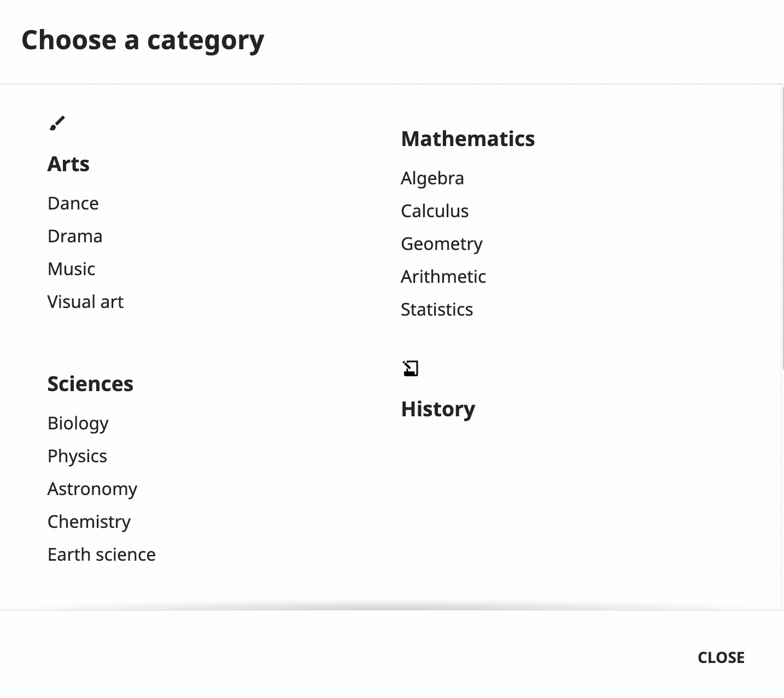Choose the Drama subcategory
This screenshot has width=784, height=698.
click(75, 236)
